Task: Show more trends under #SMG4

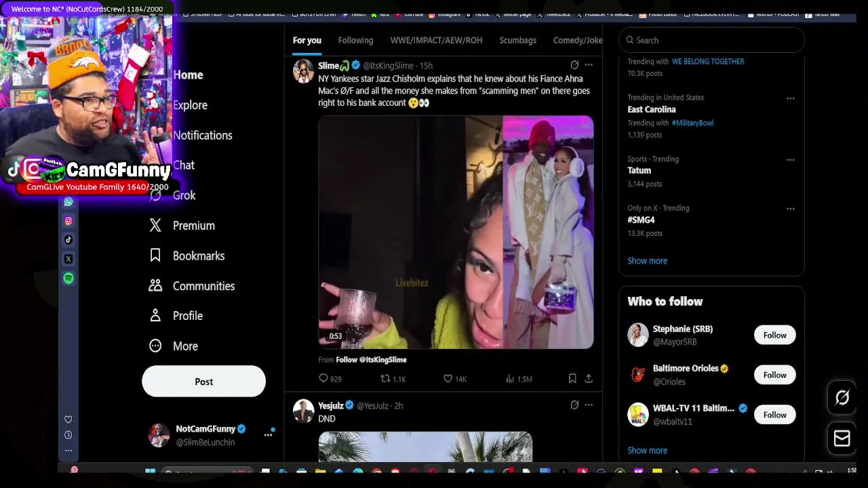Action: pyautogui.click(x=647, y=260)
